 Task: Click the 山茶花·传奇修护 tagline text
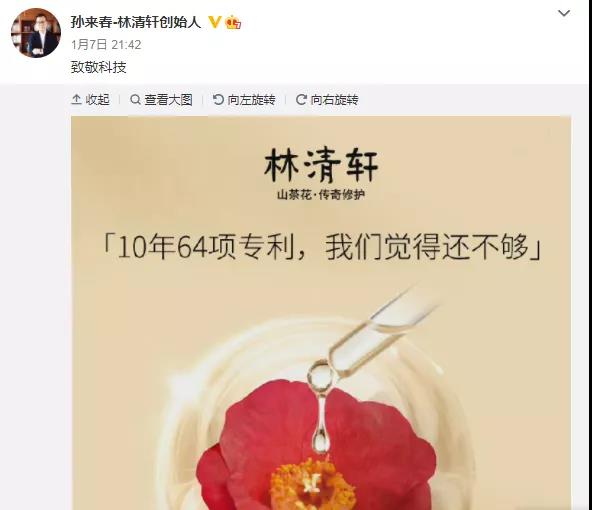click(321, 195)
